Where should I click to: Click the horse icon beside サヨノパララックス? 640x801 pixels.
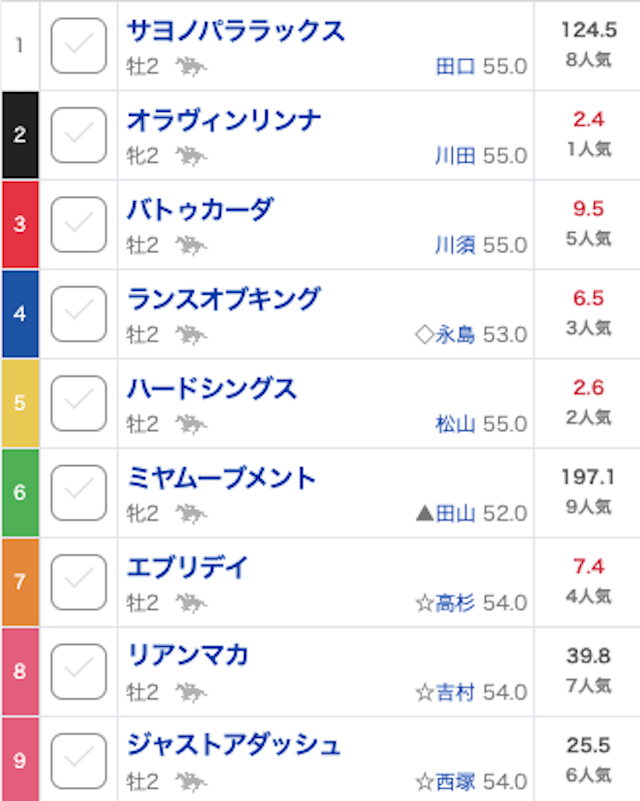pyautogui.click(x=191, y=67)
